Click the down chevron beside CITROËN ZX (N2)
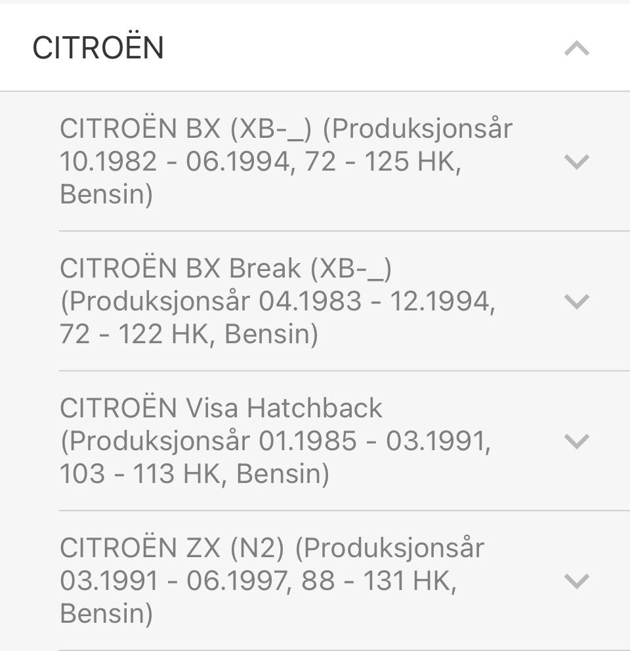 (x=576, y=581)
